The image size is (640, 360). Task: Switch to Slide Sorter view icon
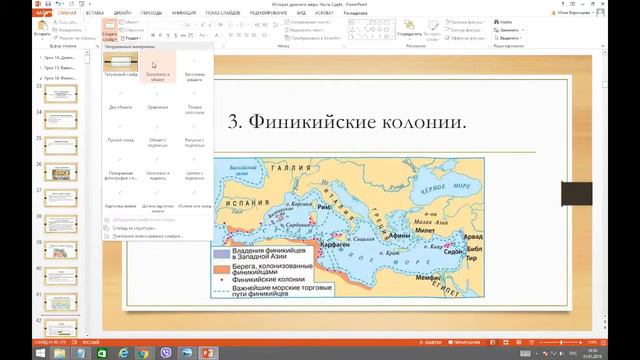tap(506, 342)
